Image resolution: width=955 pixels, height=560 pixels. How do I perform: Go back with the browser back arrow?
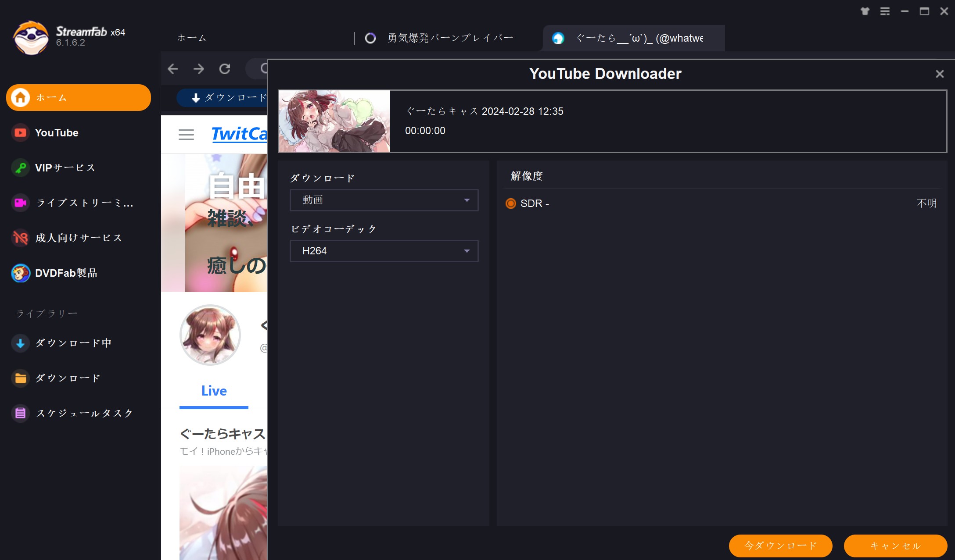pos(173,68)
